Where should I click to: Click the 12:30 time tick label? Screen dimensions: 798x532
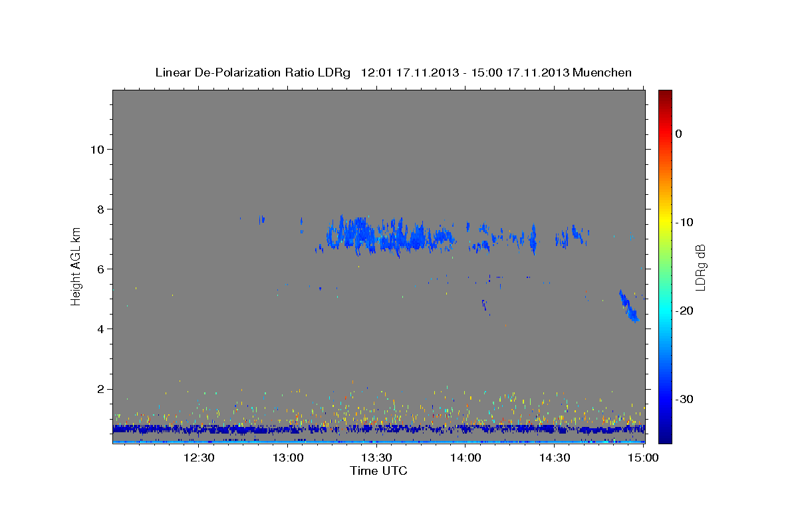tap(199, 458)
